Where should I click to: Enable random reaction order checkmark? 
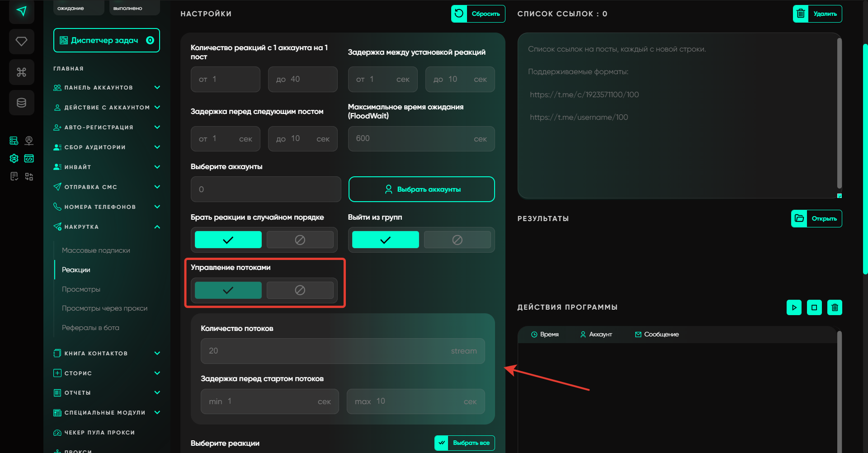click(228, 240)
